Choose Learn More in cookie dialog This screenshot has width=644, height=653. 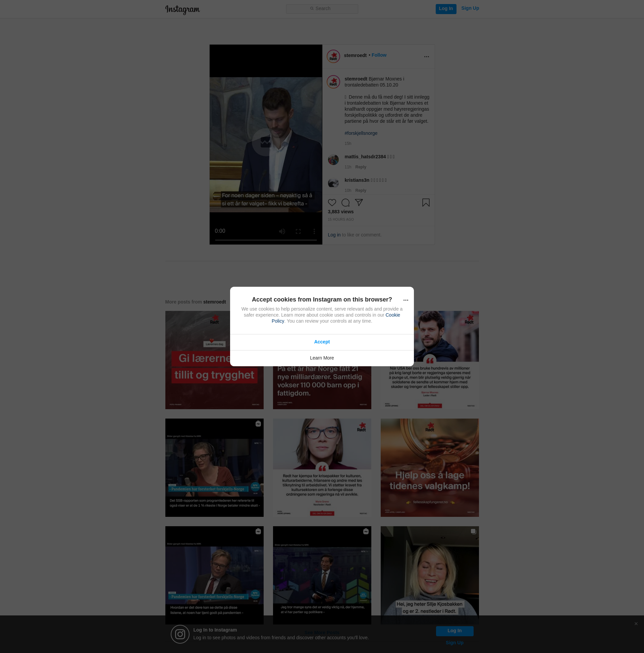point(321,358)
